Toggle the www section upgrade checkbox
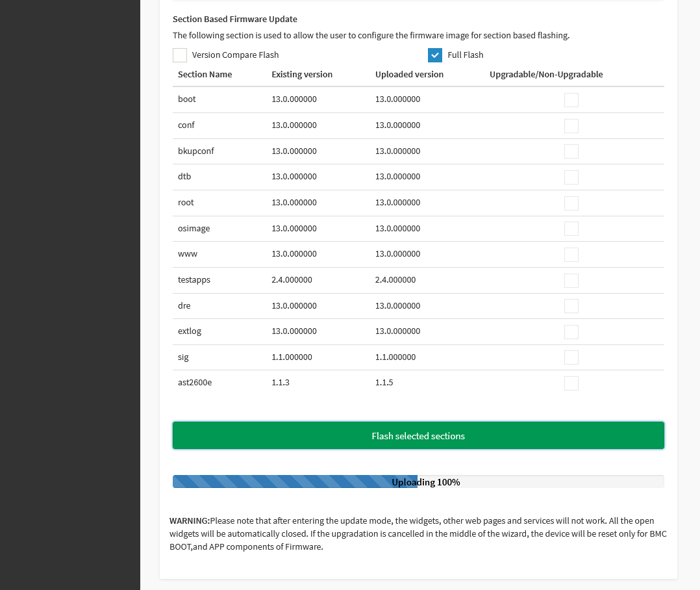This screenshot has width=700, height=590. (571, 255)
